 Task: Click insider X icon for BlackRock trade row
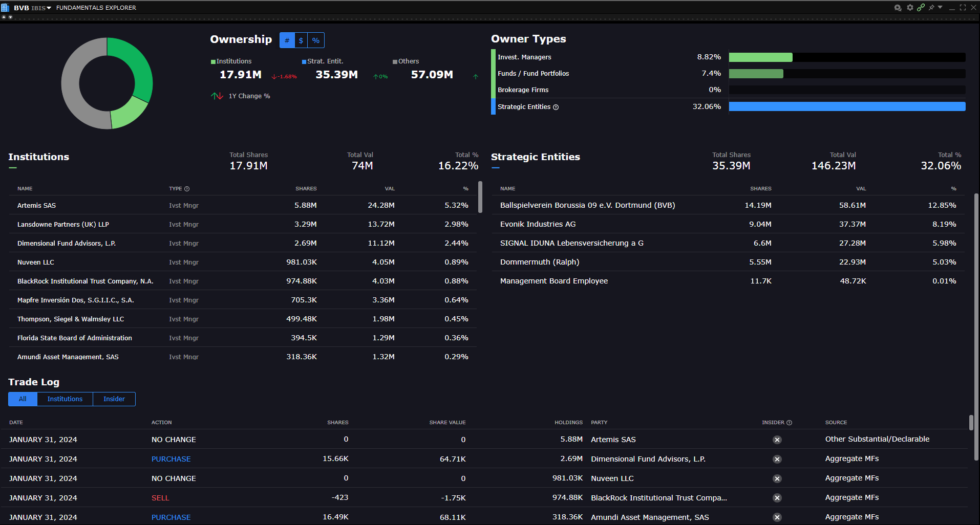[x=777, y=498]
